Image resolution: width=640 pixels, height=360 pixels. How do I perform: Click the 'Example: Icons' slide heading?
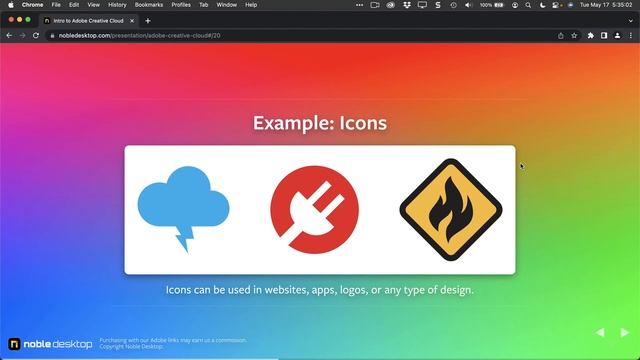point(320,123)
